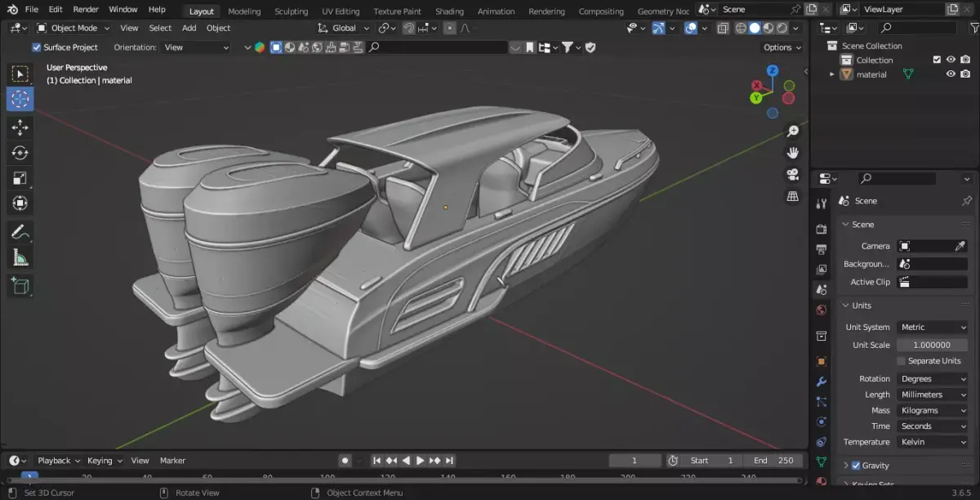Select the Annotate tool
This screenshot has width=980, height=500.
pyautogui.click(x=20, y=232)
